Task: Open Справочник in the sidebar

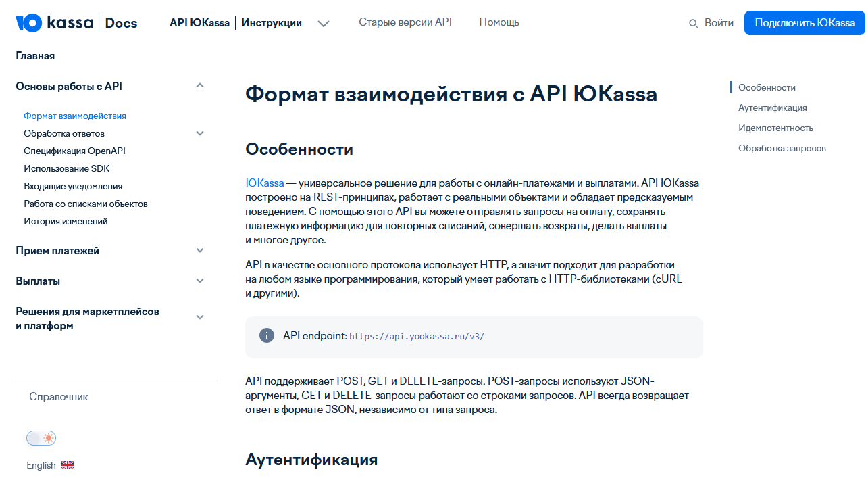Action: (59, 397)
